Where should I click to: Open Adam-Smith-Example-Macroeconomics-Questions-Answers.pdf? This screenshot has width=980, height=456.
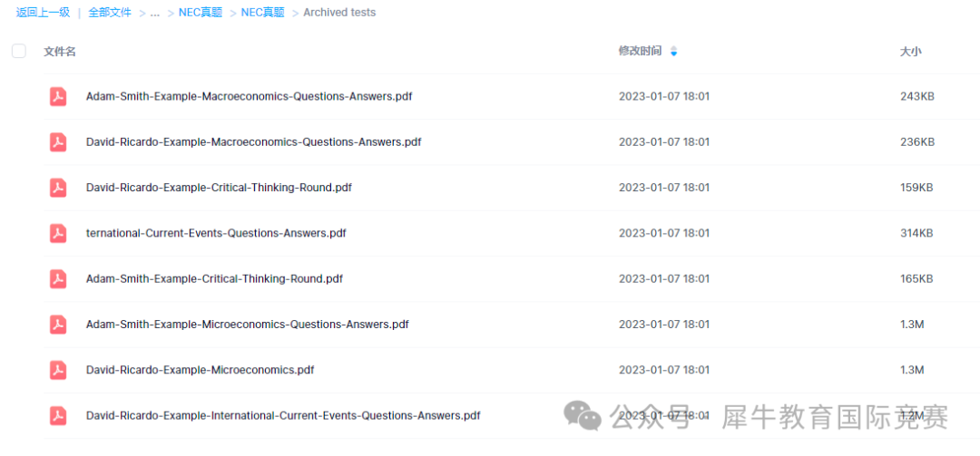(x=249, y=96)
